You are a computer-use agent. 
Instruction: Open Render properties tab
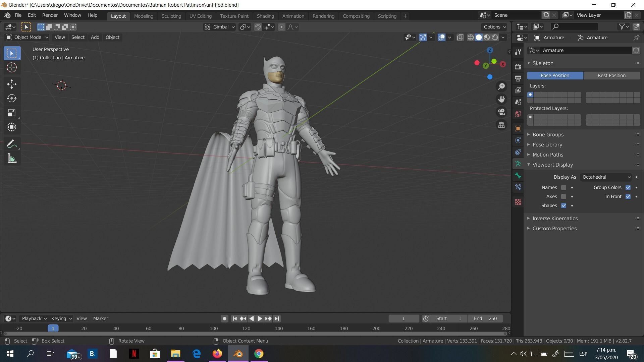click(x=518, y=66)
